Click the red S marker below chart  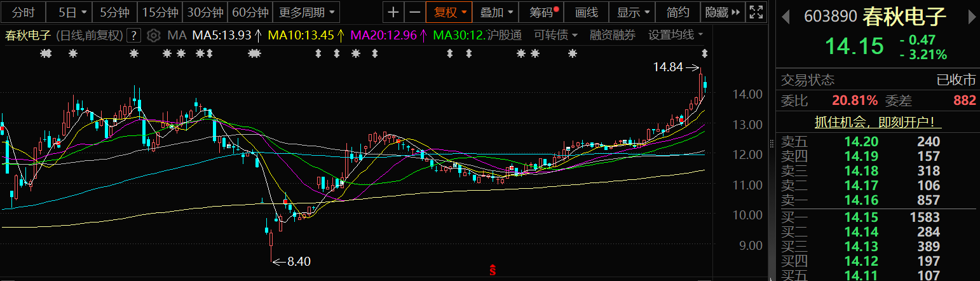[x=492, y=270]
